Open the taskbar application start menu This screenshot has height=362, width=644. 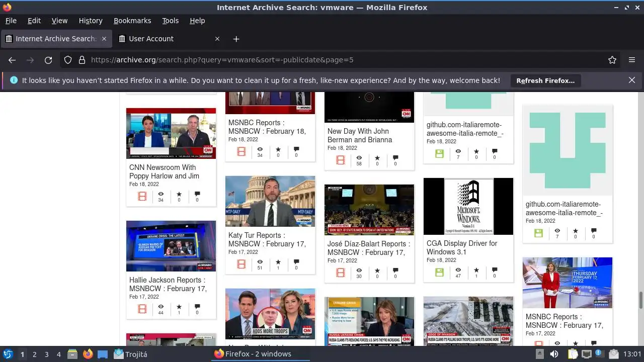(8, 354)
